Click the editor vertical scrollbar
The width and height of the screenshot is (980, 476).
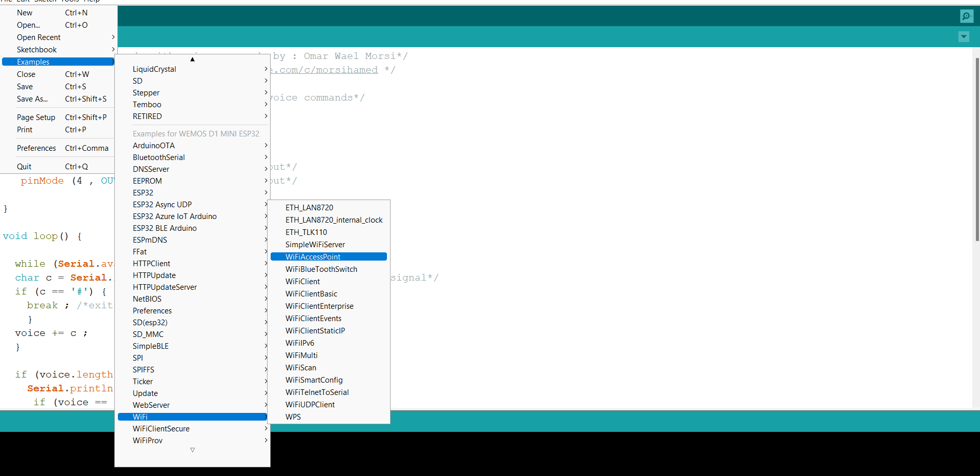(977, 149)
